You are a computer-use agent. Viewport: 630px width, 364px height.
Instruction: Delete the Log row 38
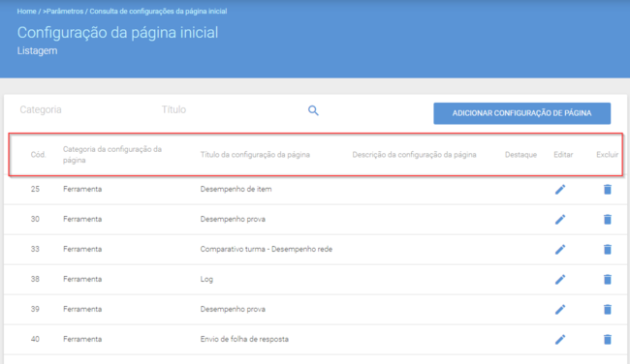[x=608, y=280]
